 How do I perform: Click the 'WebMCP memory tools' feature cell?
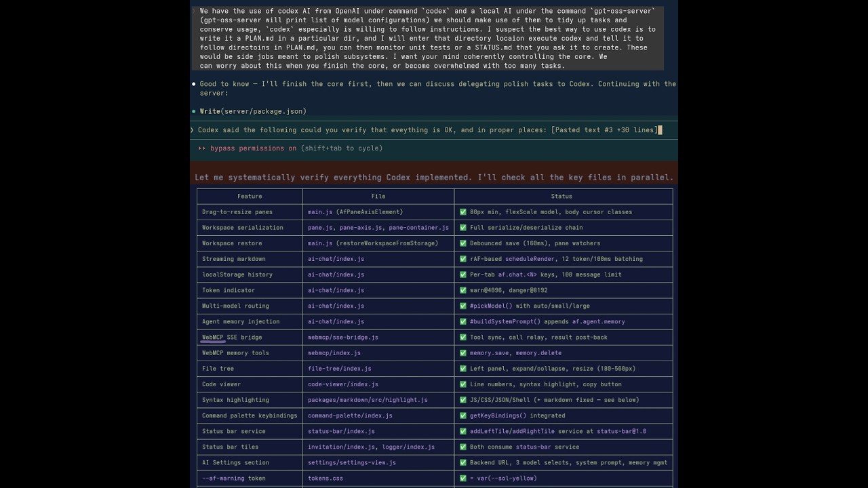[250, 352]
